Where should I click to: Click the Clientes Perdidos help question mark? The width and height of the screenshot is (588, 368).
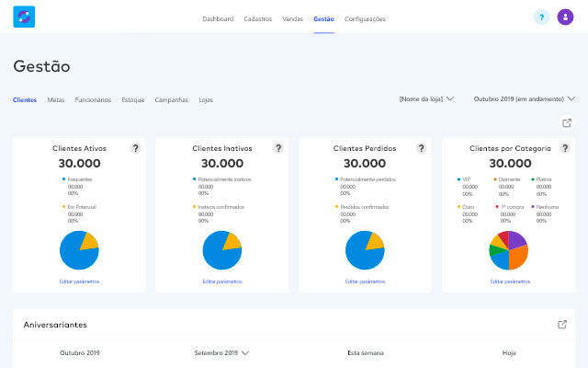422,148
